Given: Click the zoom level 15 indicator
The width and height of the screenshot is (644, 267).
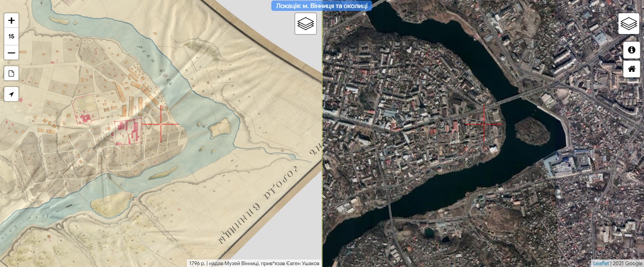Looking at the screenshot, I should (11, 36).
